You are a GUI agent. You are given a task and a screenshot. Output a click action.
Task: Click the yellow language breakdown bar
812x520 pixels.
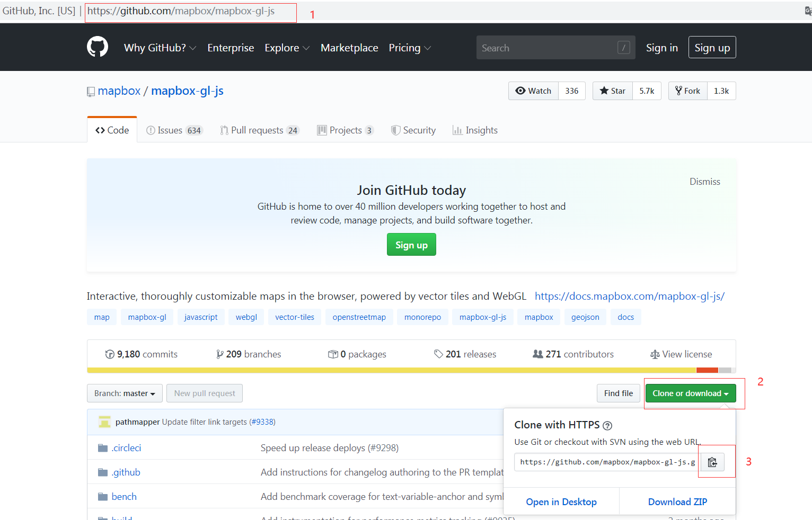[x=392, y=370]
